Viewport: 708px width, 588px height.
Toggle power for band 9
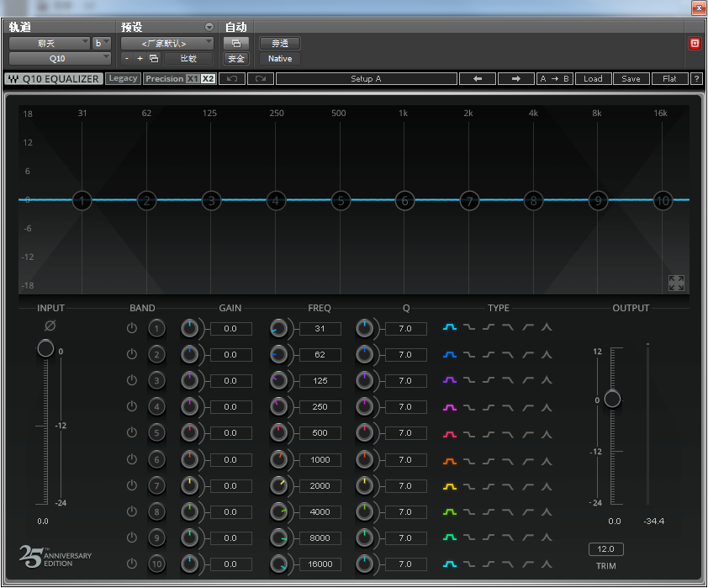click(132, 538)
